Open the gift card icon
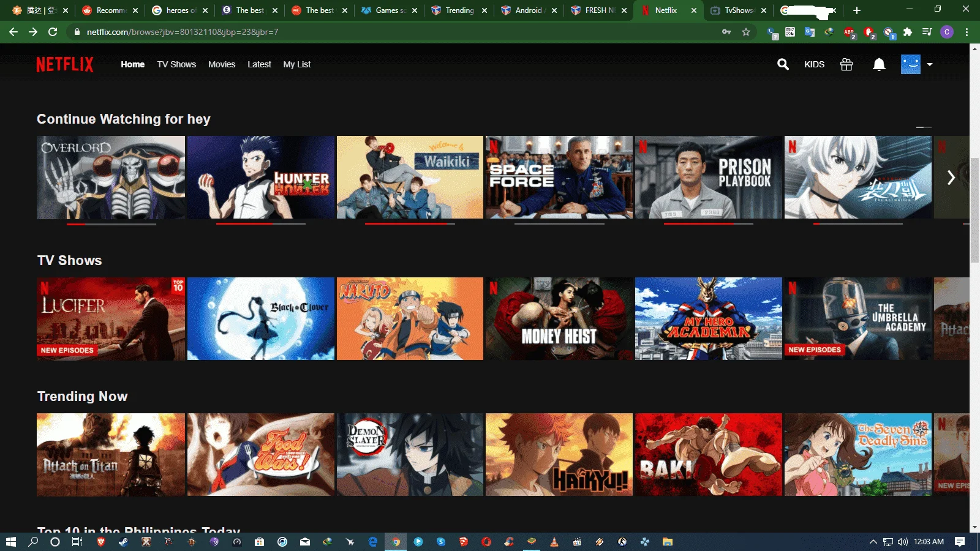The image size is (980, 551). coord(846,64)
